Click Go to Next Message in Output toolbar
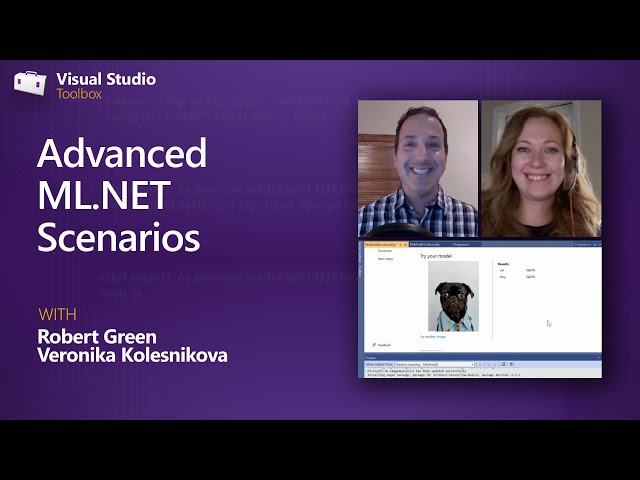The height and width of the screenshot is (480, 640). coord(495,364)
